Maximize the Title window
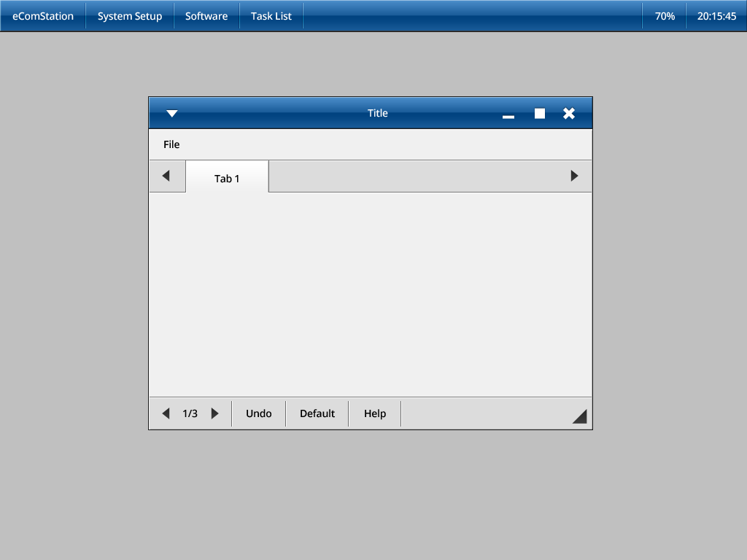Image resolution: width=747 pixels, height=560 pixels. pyautogui.click(x=540, y=113)
